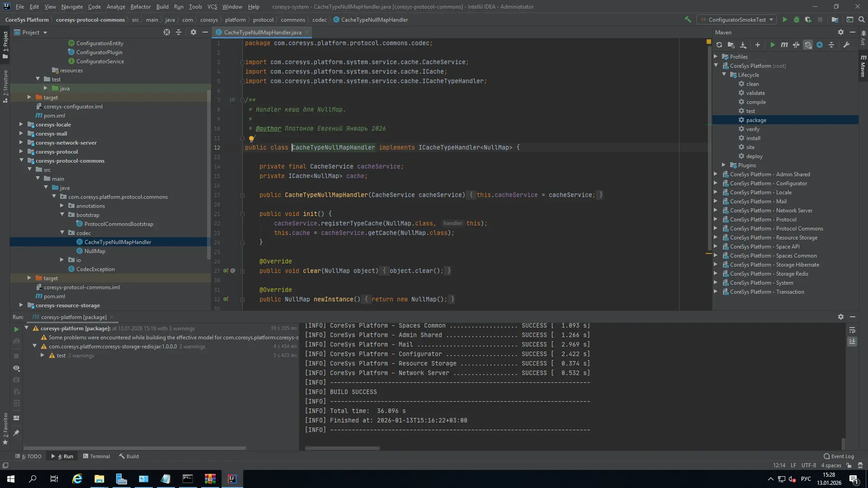Screen dimensions: 868x488
Task: Toggle the highlighted refresh-clock Maven toolbar button
Action: tap(808, 45)
